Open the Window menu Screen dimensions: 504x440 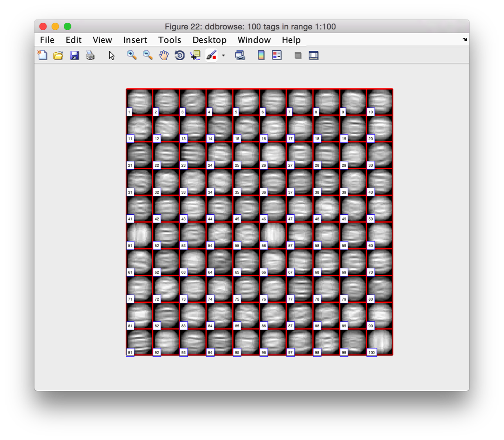tap(254, 40)
